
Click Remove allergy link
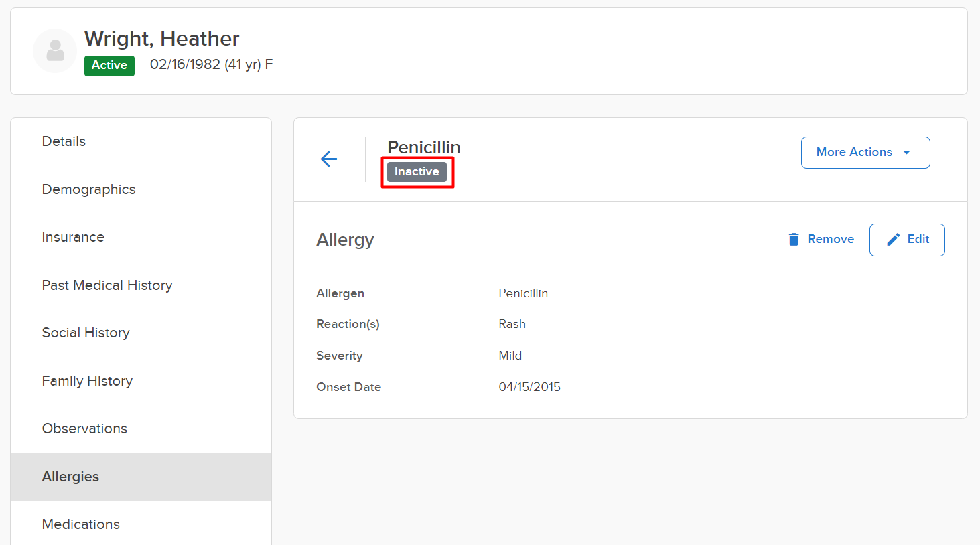tap(830, 240)
